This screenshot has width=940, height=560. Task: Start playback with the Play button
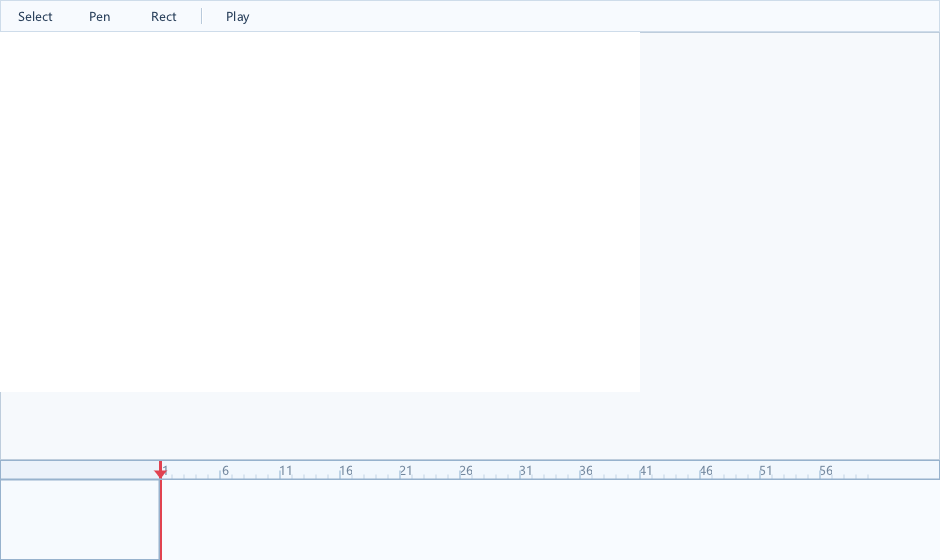[237, 17]
